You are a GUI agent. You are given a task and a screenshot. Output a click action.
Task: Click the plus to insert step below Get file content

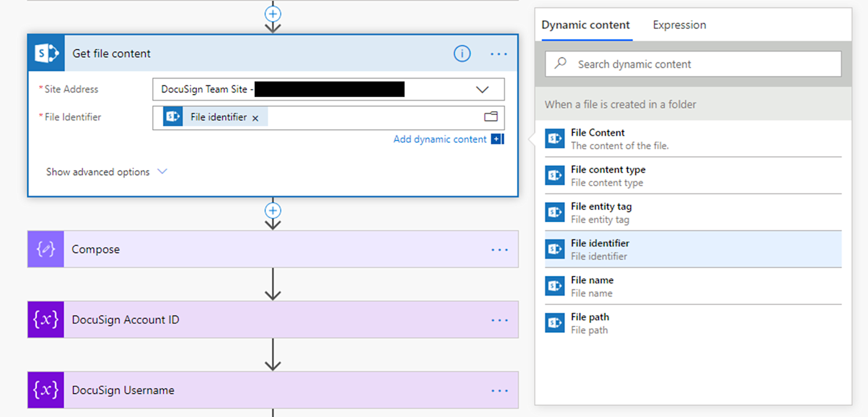coord(273,210)
